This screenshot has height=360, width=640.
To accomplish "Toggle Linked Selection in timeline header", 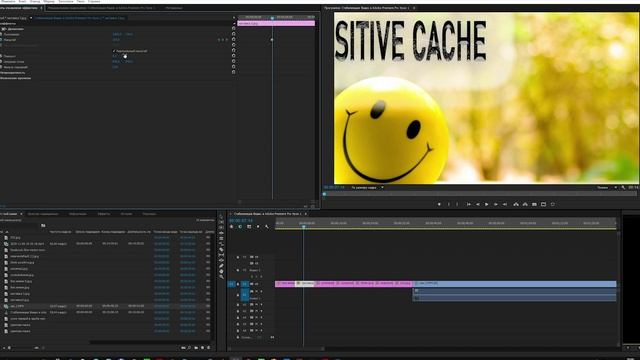I will coord(249,227).
